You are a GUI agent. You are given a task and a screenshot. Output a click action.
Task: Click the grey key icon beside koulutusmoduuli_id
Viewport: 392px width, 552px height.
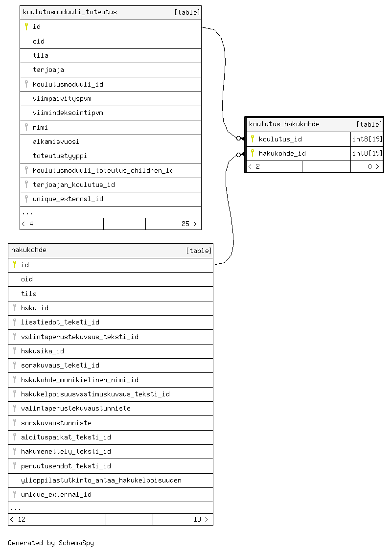tap(26, 84)
